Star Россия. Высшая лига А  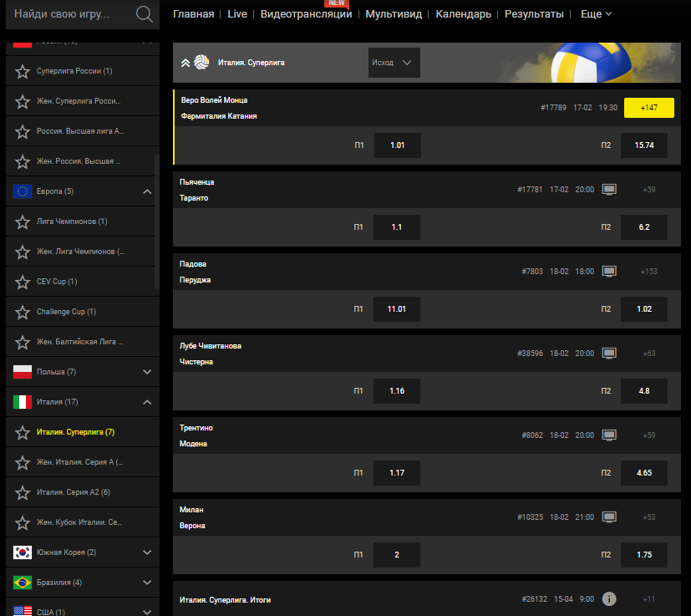[x=23, y=131]
